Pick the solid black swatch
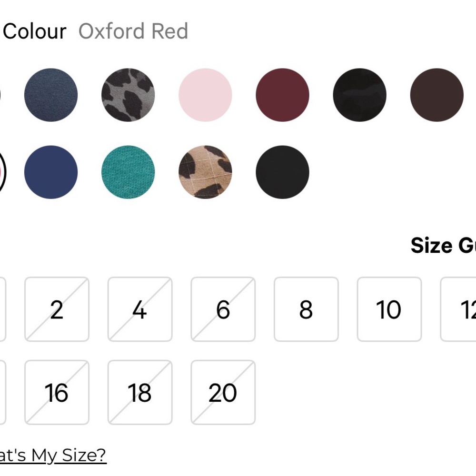 coord(283,172)
